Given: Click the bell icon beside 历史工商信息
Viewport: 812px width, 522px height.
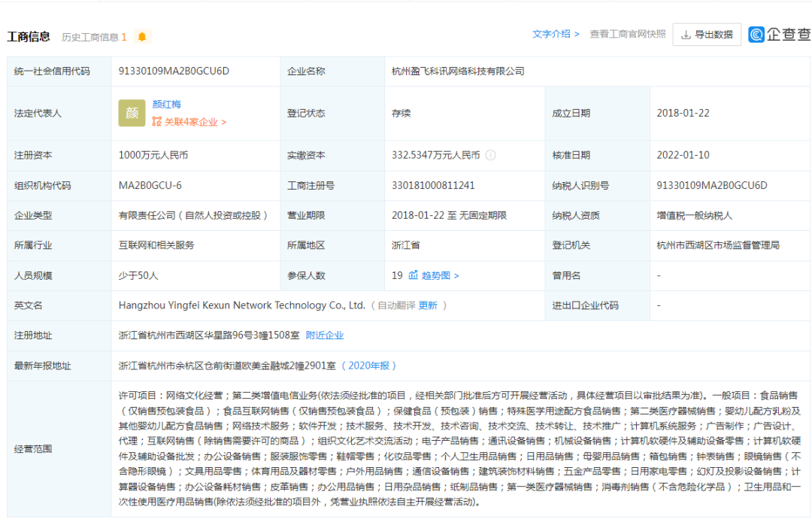Looking at the screenshot, I should [x=141, y=36].
